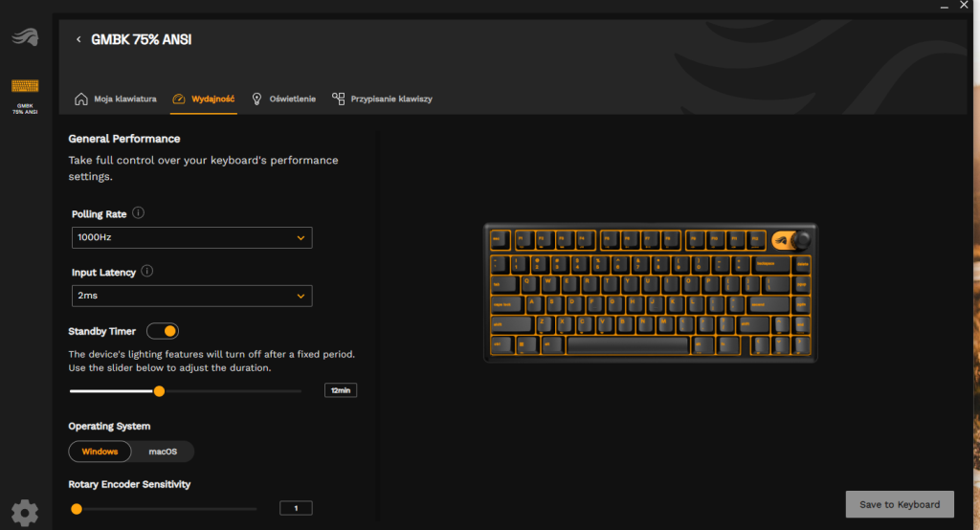Click the gauge icon of Wydajność tab
Image resolution: width=980 pixels, height=530 pixels.
[x=179, y=99]
